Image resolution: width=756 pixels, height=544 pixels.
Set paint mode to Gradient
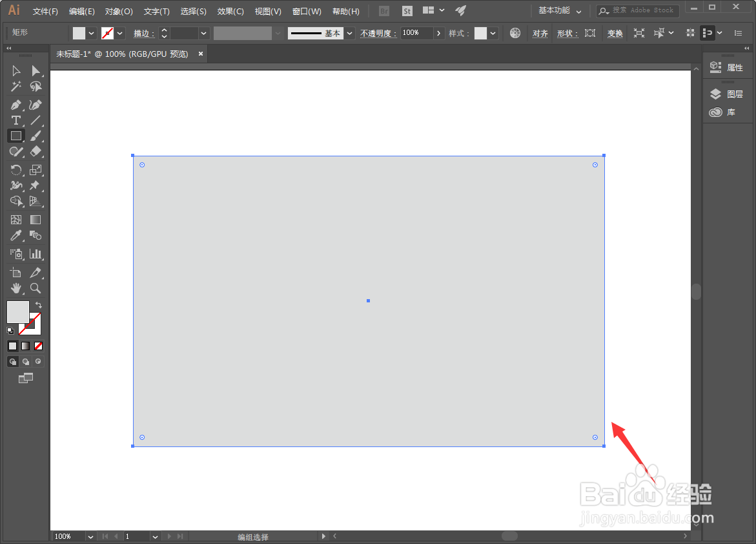click(x=26, y=346)
